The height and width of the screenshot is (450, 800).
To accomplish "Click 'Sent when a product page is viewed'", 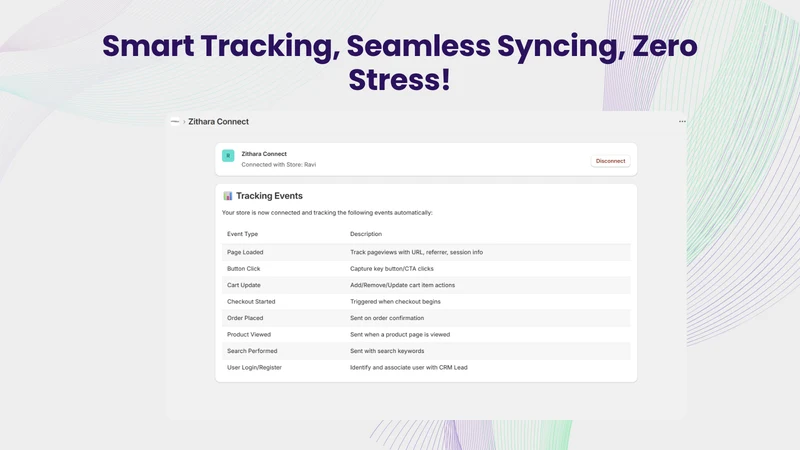I will pos(400,335).
